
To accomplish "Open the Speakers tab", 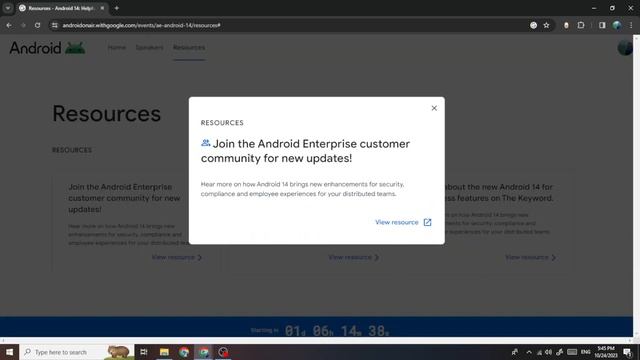I will 149,47.
